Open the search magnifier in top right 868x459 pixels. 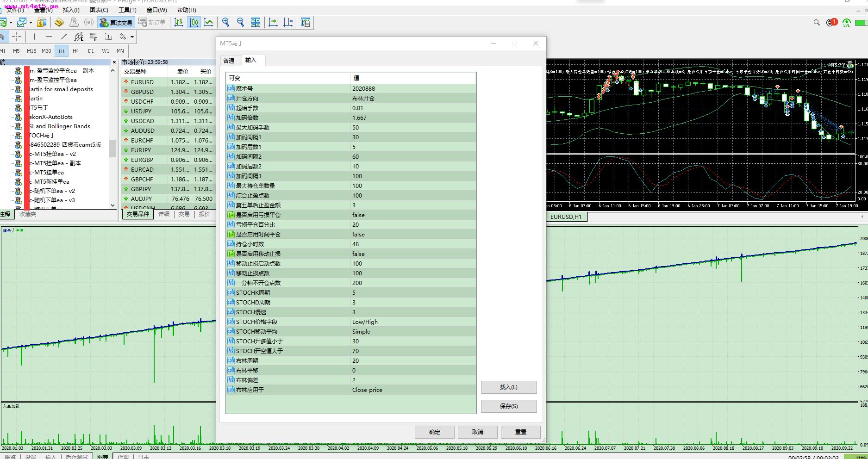817,22
